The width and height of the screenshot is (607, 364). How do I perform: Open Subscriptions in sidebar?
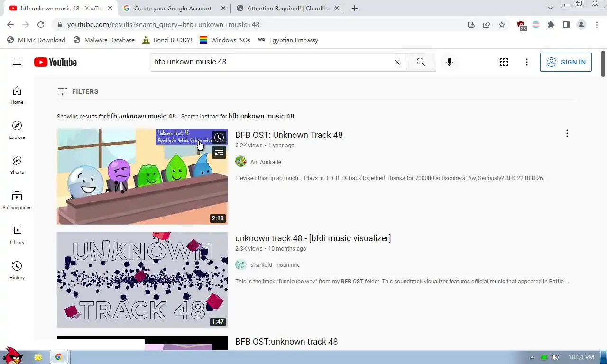17,200
